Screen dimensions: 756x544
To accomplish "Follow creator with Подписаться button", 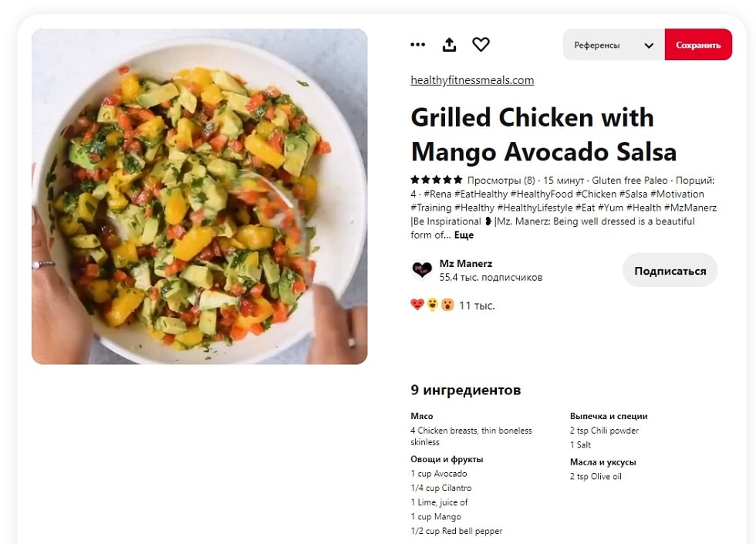I will coord(670,271).
